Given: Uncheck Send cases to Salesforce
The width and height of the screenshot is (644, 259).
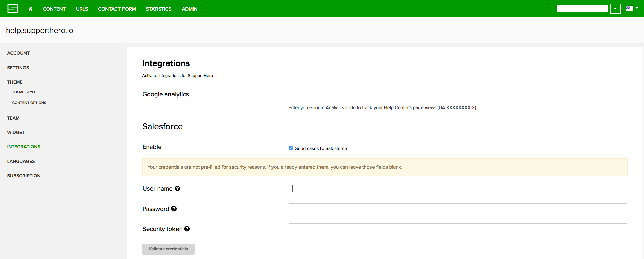Looking at the screenshot, I should (291, 148).
